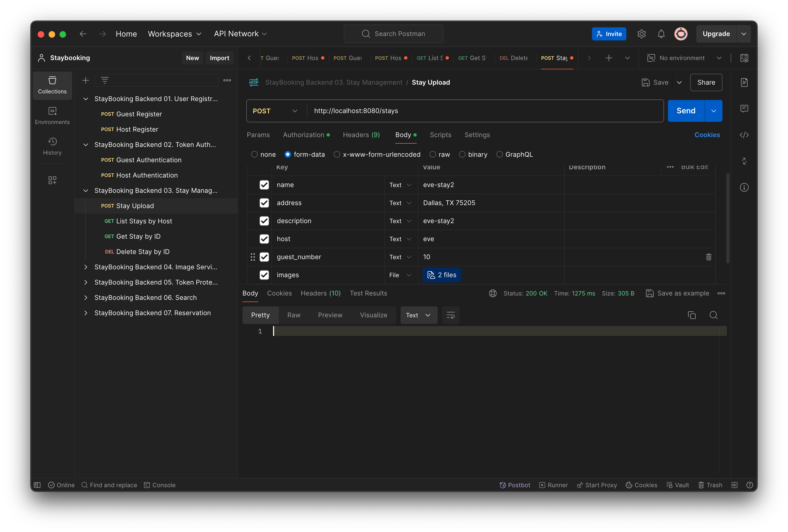The height and width of the screenshot is (532, 788).
Task: Open the Trash from the status bar
Action: pos(710,485)
